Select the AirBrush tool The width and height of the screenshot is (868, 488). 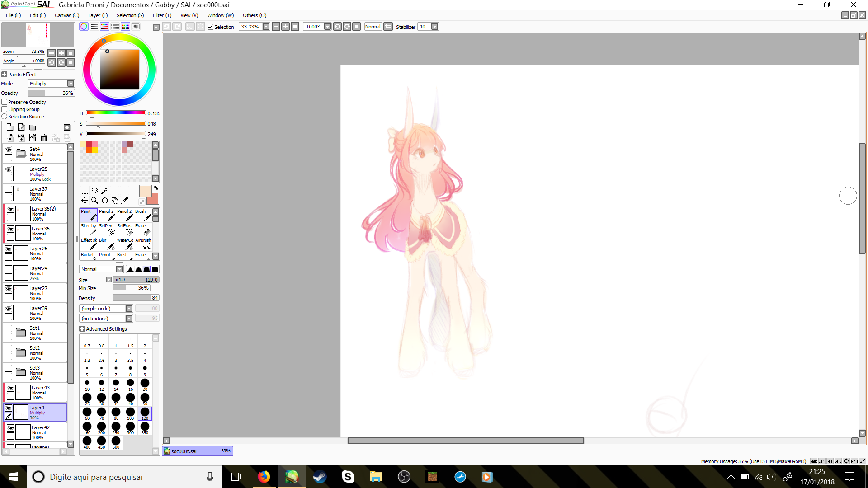(x=144, y=244)
